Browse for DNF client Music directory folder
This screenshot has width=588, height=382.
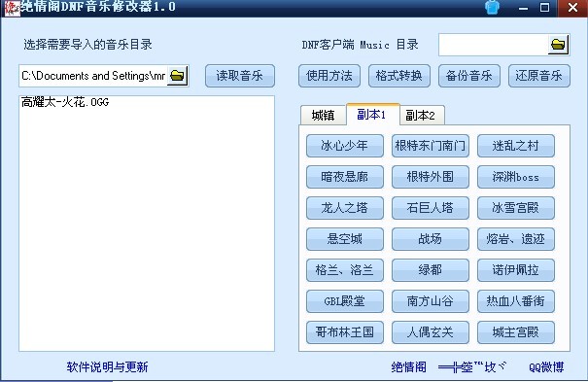(558, 45)
